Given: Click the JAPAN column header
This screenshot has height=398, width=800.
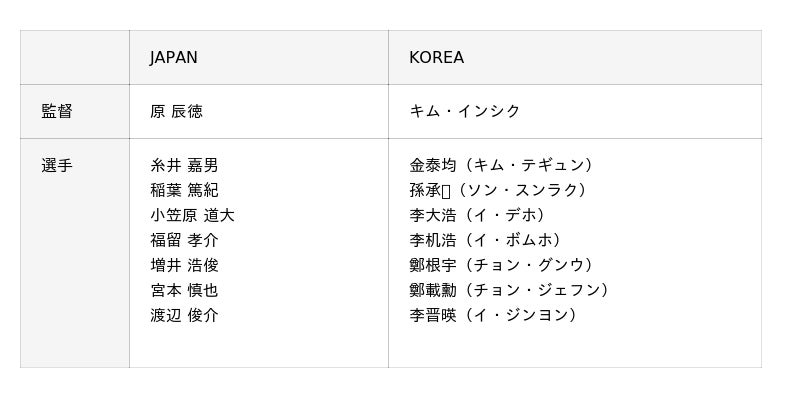Looking at the screenshot, I should coord(173,57).
